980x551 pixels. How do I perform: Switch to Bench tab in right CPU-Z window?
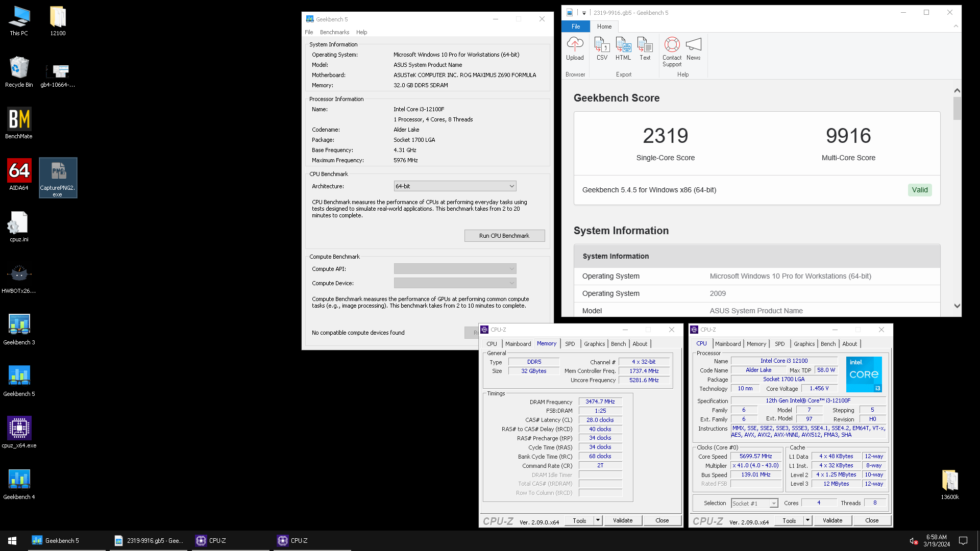click(x=828, y=344)
